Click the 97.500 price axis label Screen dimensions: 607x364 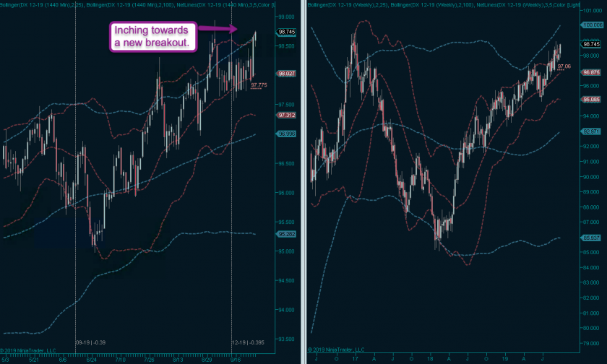point(286,105)
